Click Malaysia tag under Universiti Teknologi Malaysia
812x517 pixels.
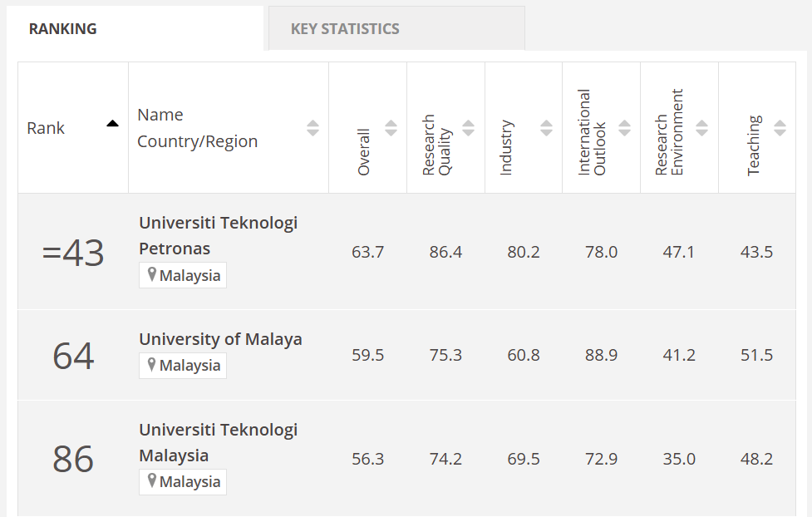[183, 482]
